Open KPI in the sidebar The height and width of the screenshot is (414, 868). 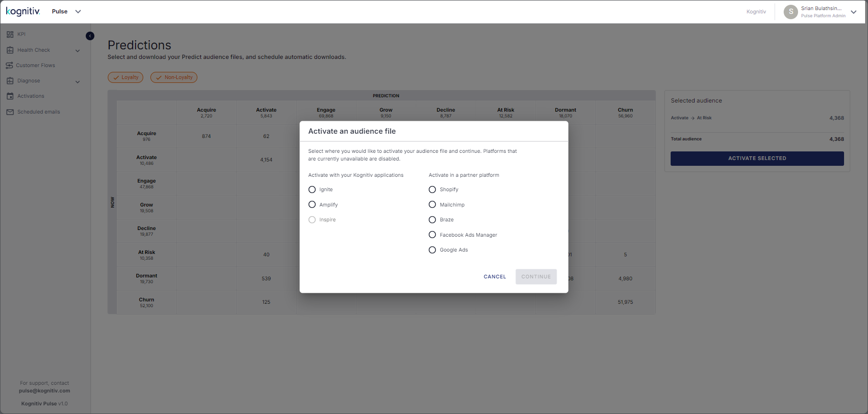click(22, 34)
